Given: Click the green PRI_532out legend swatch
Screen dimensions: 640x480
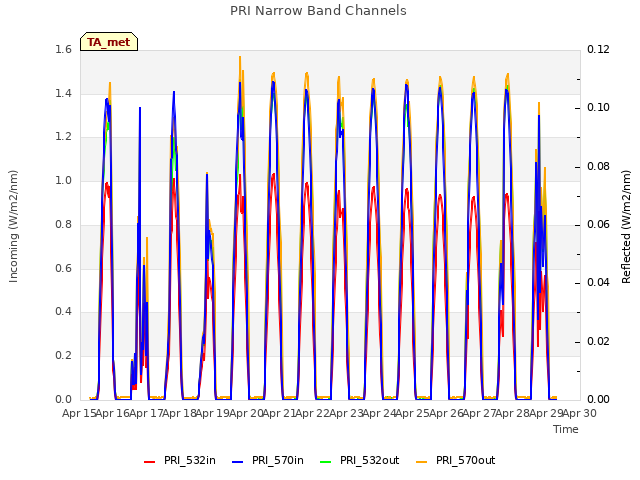Looking at the screenshot, I should [x=326, y=462].
